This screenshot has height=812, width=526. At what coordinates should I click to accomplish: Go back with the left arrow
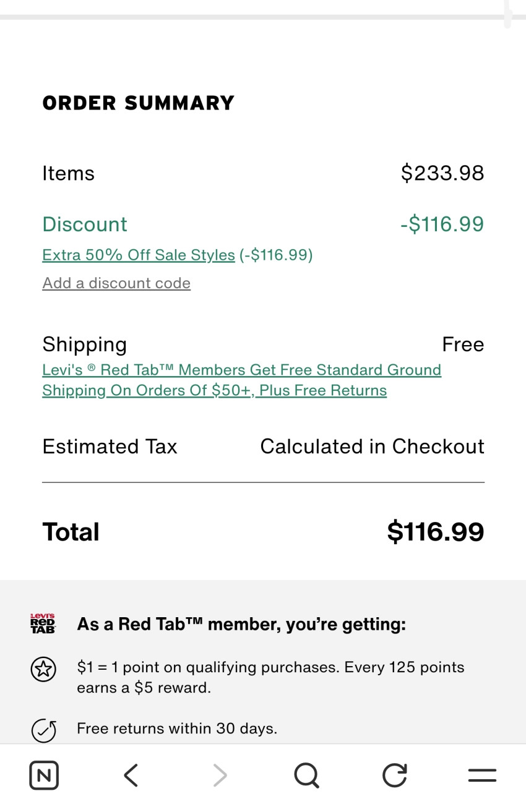tap(131, 775)
